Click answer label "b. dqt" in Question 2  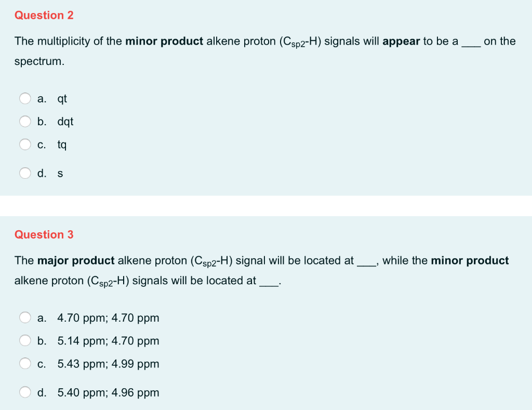coord(55,121)
